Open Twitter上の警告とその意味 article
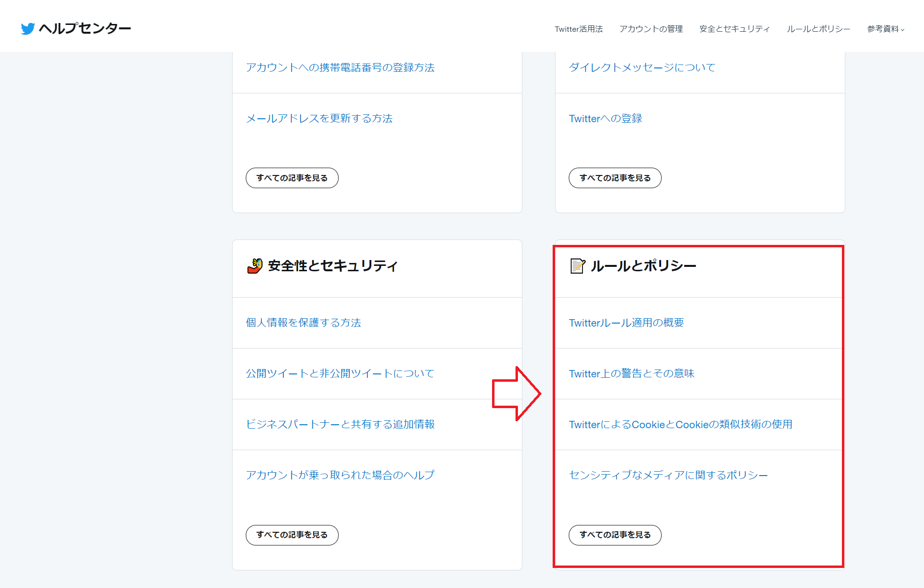This screenshot has width=924, height=588. (x=632, y=373)
